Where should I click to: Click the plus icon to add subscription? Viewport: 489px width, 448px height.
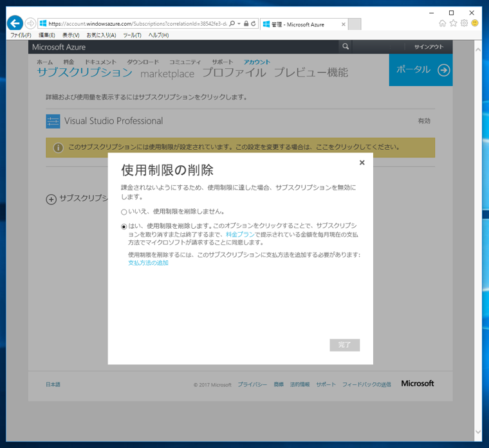[x=51, y=199]
